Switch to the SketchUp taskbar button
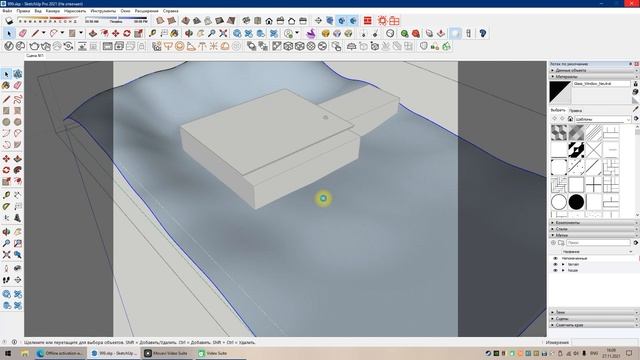The image size is (640, 360). [115, 353]
